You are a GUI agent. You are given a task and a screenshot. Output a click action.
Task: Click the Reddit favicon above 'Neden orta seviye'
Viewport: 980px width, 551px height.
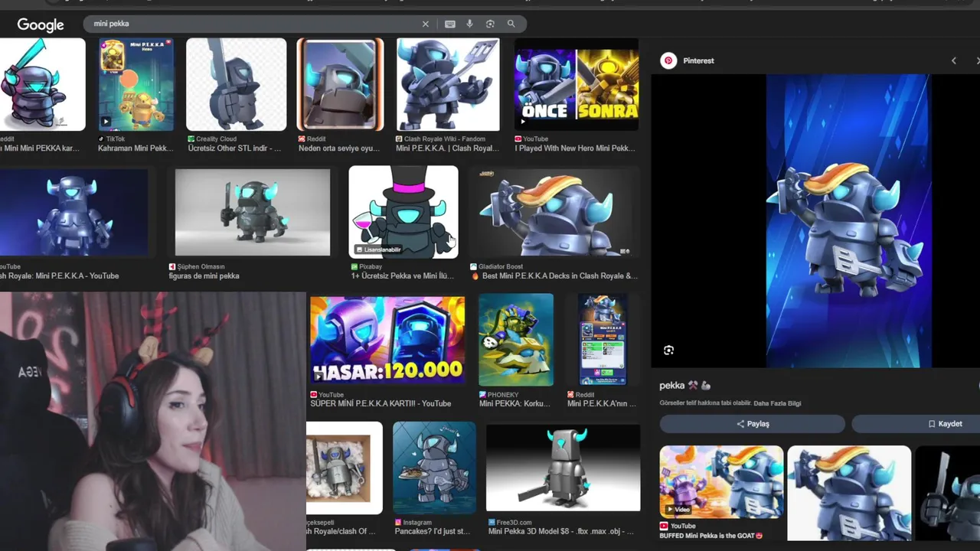point(302,139)
